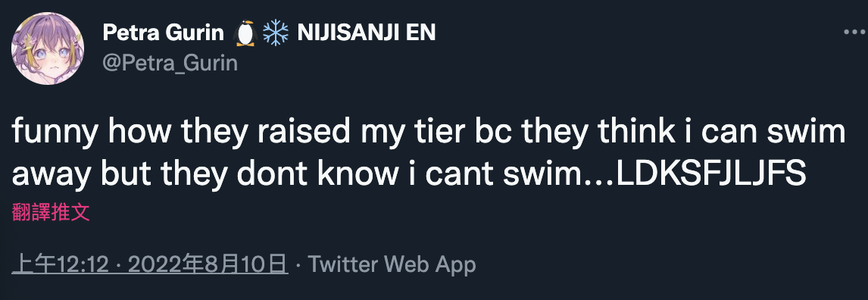Viewport: 868px width, 300px height.
Task: Open Petra Gurin's anime avatar picture
Action: coord(48,48)
